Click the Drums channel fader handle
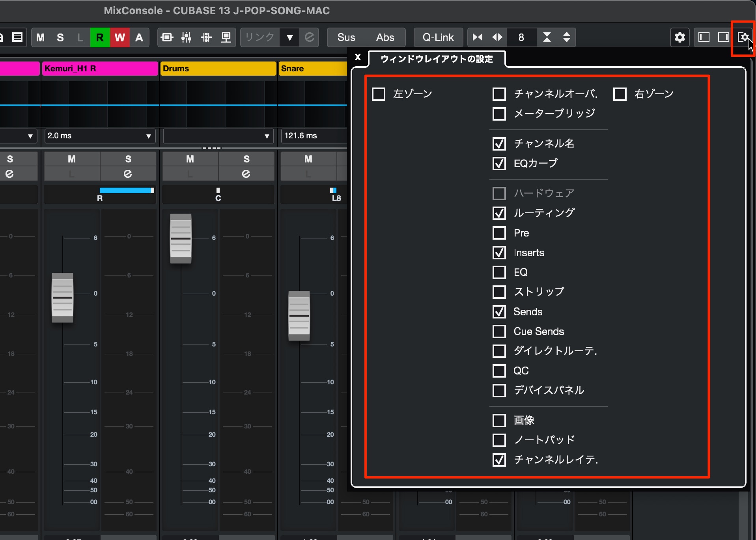 coord(181,238)
